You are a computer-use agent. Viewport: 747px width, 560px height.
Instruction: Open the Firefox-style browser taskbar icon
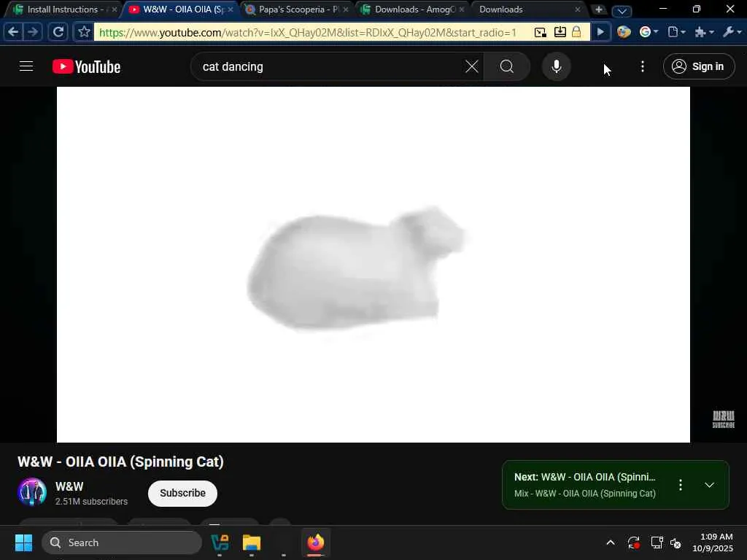point(315,542)
